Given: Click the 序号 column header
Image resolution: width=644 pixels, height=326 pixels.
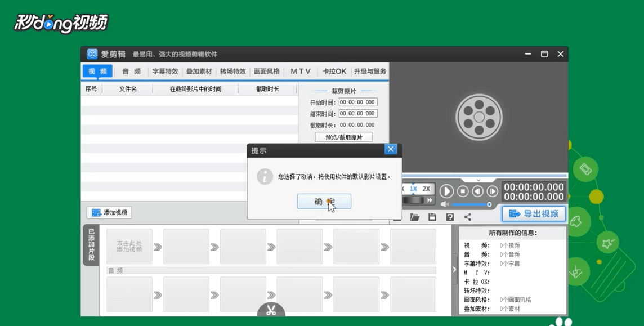Looking at the screenshot, I should coord(91,89).
